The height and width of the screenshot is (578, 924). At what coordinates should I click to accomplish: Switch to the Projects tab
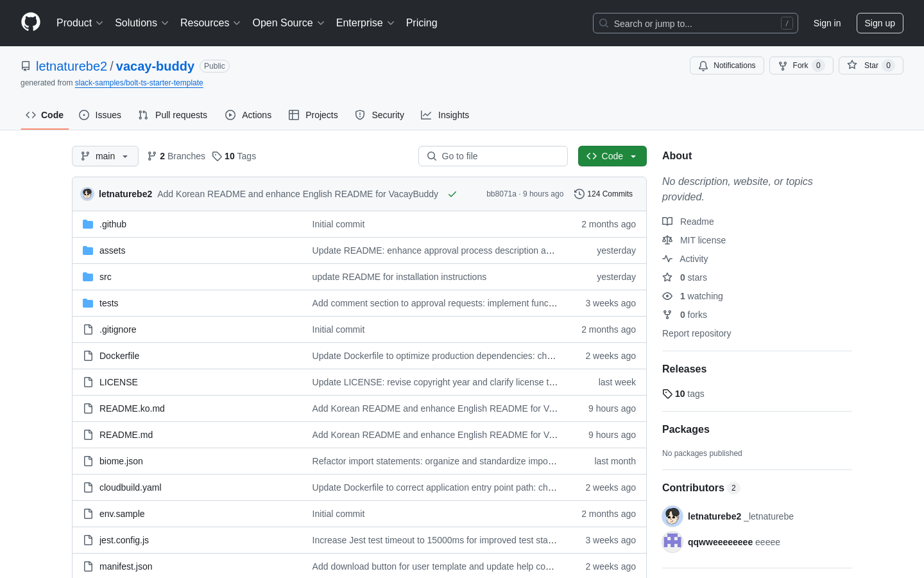coord(313,115)
